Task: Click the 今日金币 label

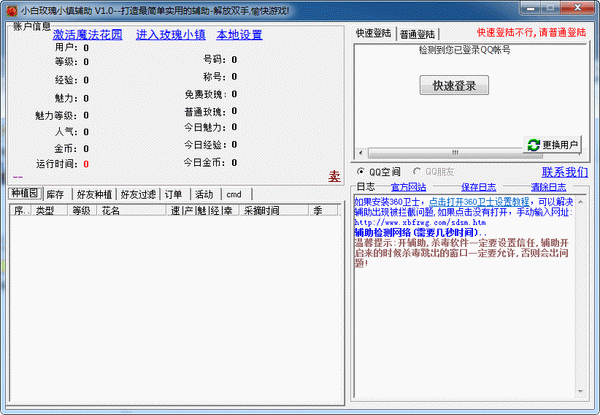Action: click(x=205, y=163)
